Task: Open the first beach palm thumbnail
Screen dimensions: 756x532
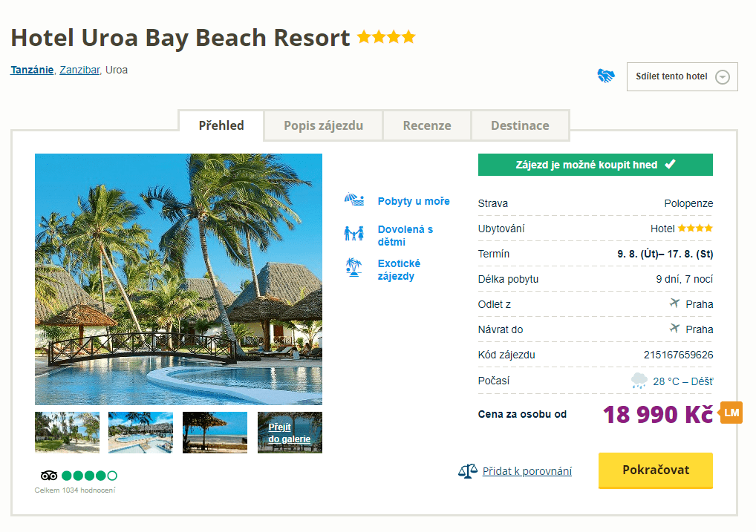Action: point(67,432)
